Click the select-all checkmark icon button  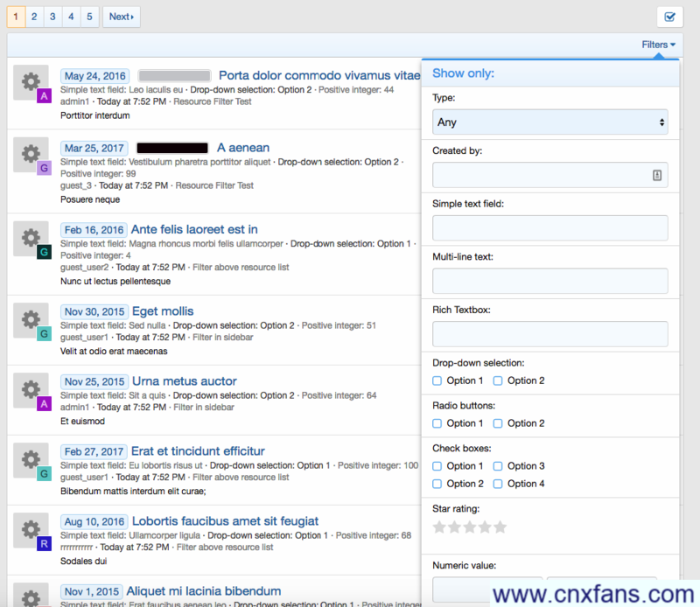click(x=669, y=17)
